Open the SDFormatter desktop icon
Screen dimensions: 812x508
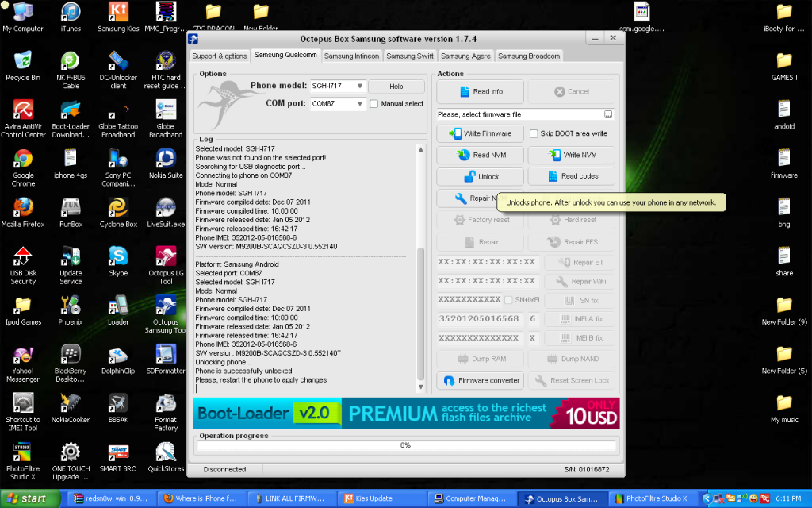point(166,360)
